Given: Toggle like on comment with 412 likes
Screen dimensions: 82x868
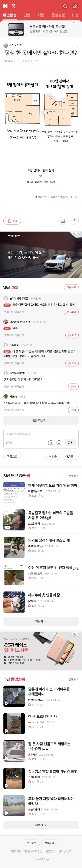Looking at the screenshot, I should [72, 335].
